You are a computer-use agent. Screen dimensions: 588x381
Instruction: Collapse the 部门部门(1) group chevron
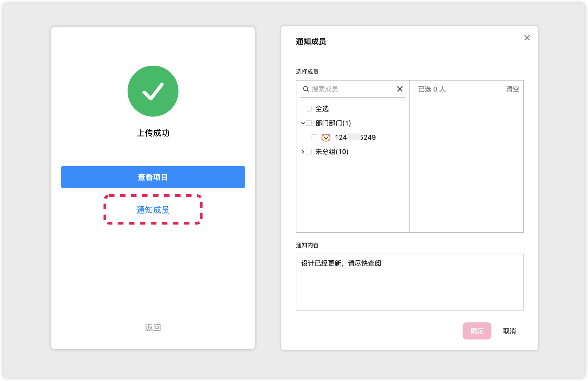coord(303,123)
